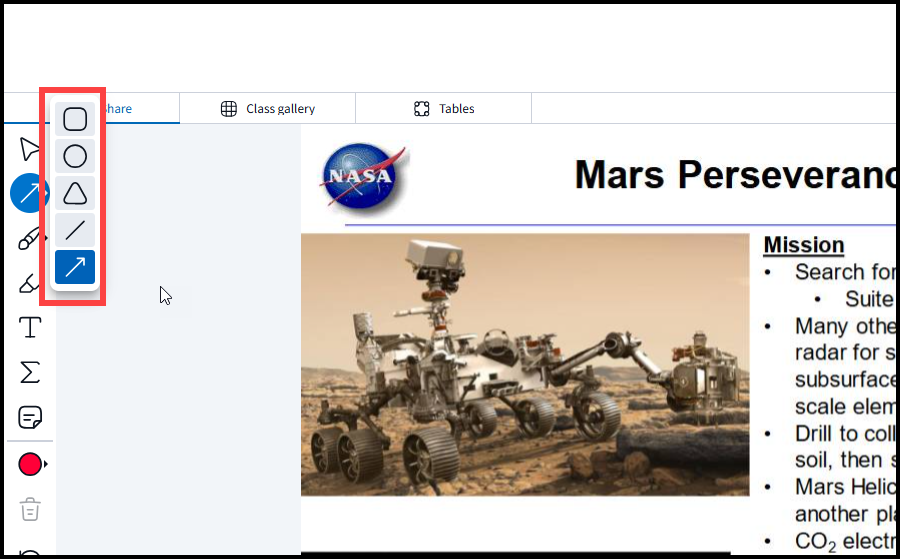
Task: Select the pen drawing tool
Action: (x=29, y=238)
